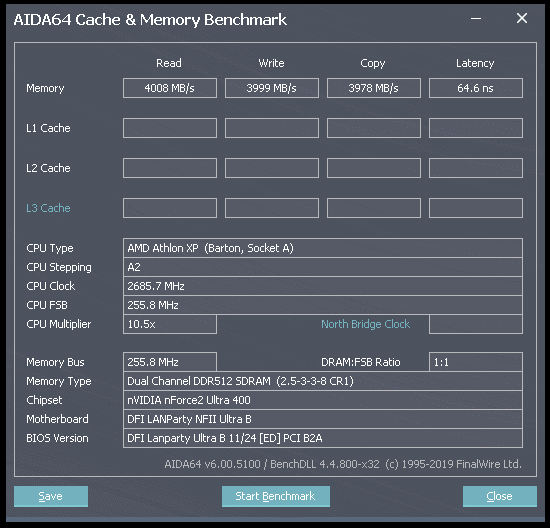
Task: Click the Save button
Action: point(51,496)
